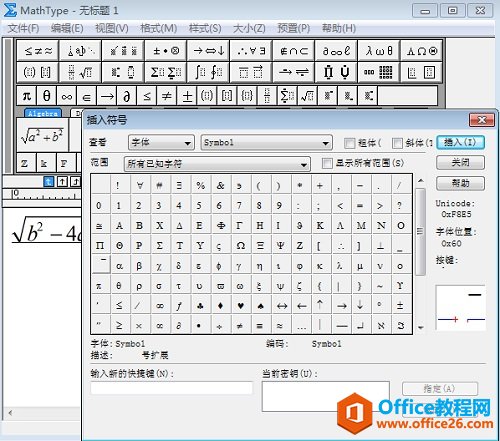
Task: Select the ∀ symbol in the grid
Action: pyautogui.click(x=140, y=185)
